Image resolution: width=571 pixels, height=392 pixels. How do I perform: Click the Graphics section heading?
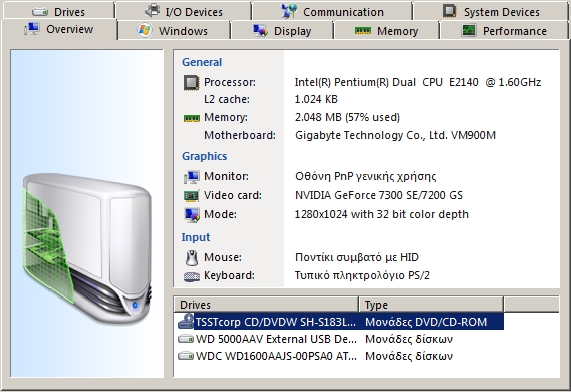[205, 156]
